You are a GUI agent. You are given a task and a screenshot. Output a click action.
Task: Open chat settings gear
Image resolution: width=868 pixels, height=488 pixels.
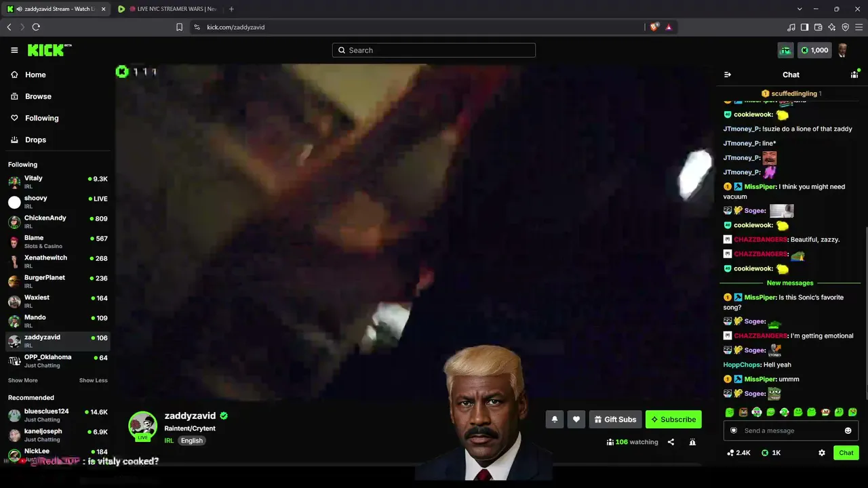822,453
